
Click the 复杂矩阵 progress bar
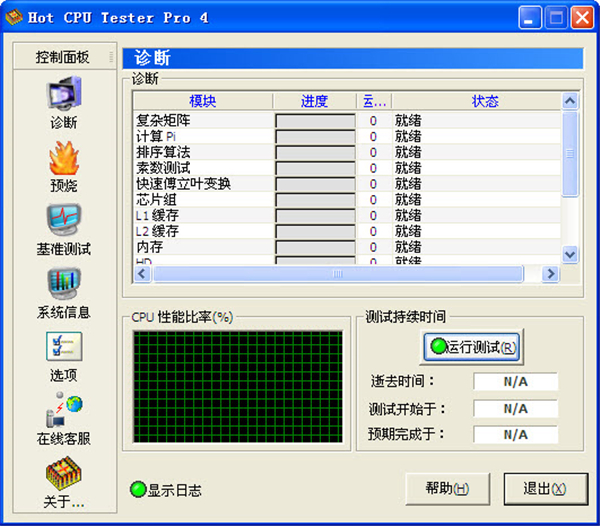[315, 121]
